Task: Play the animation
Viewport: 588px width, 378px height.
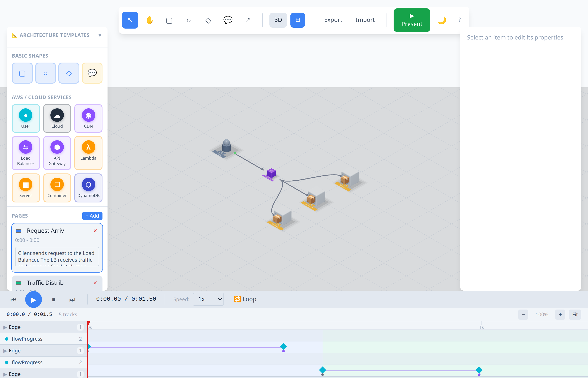Action: [x=34, y=299]
